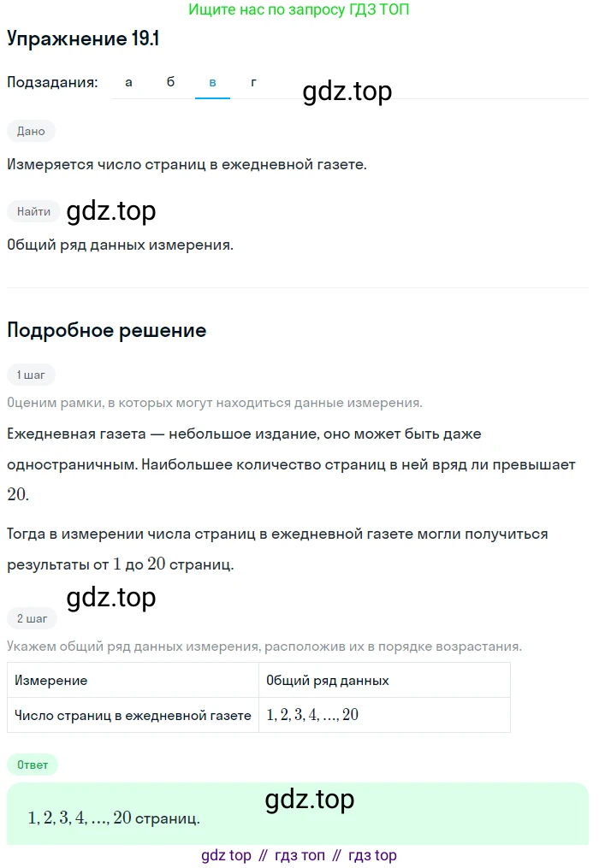599x868 pixels.
Task: Click the Число страниц в ежедневной газете cell
Action: click(133, 715)
